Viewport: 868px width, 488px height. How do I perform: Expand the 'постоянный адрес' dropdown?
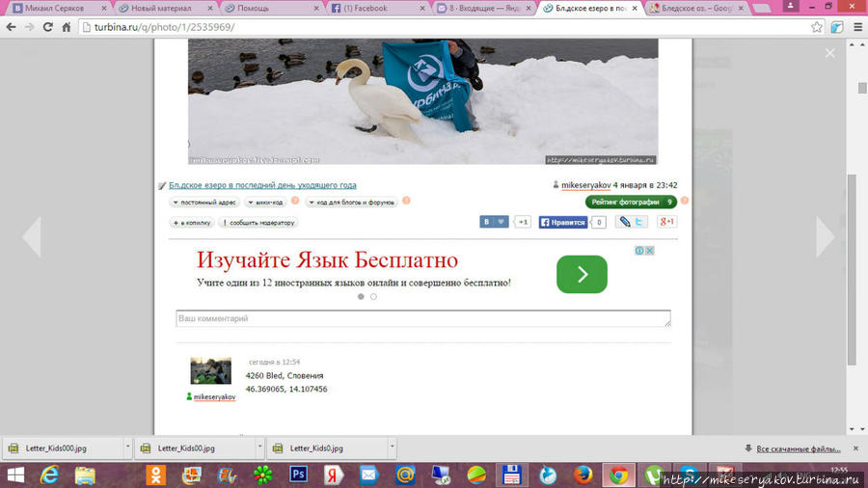click(204, 203)
